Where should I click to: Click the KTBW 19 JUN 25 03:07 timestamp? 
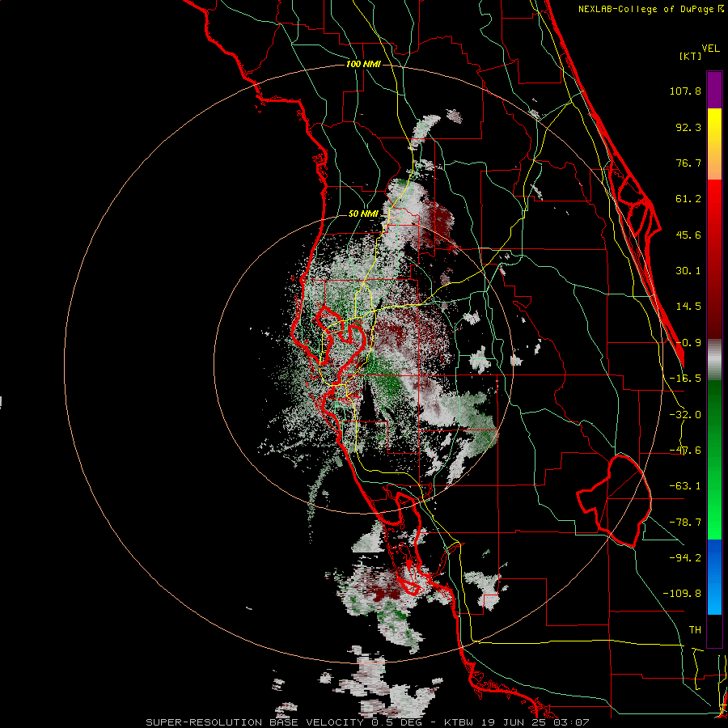517,722
